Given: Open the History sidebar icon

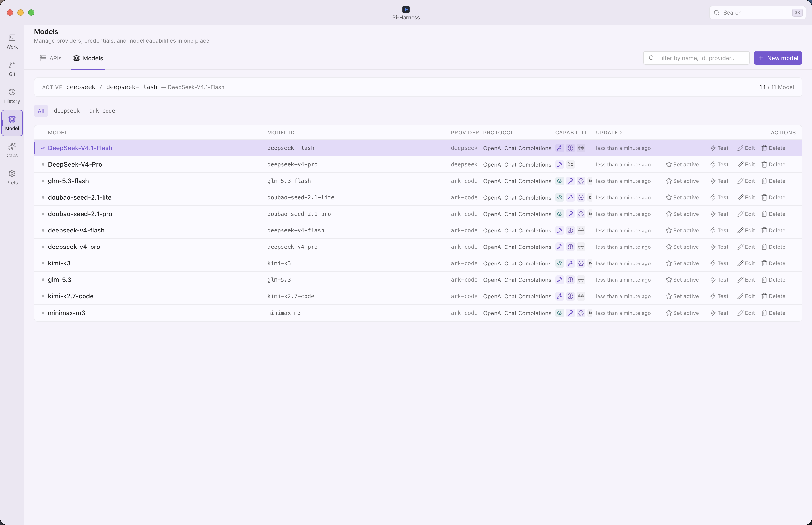Looking at the screenshot, I should [12, 96].
